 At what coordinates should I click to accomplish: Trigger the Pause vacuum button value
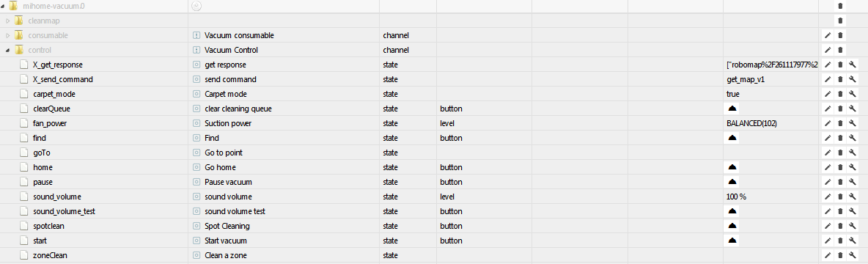pyautogui.click(x=732, y=182)
